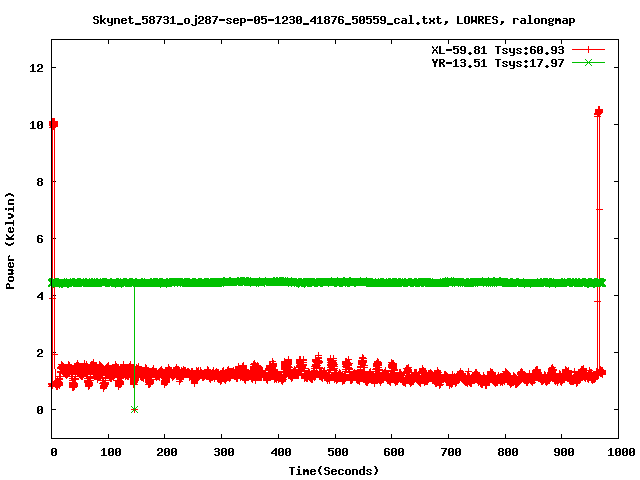Click the plot title containing Skynet_58731_oj287
The height and width of the screenshot is (480, 640).
(x=333, y=20)
